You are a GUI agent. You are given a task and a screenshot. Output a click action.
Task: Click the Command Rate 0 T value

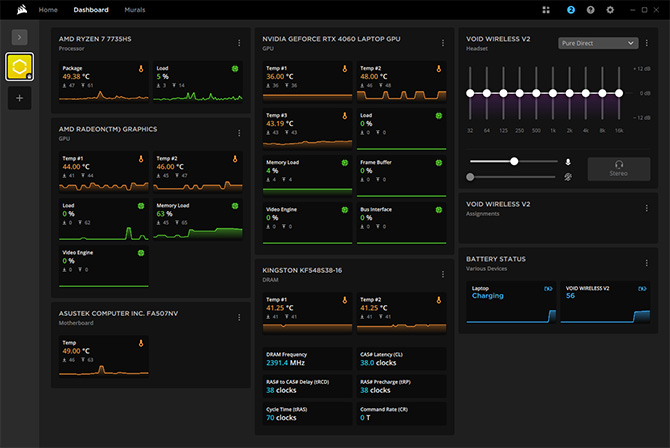pyautogui.click(x=365, y=418)
